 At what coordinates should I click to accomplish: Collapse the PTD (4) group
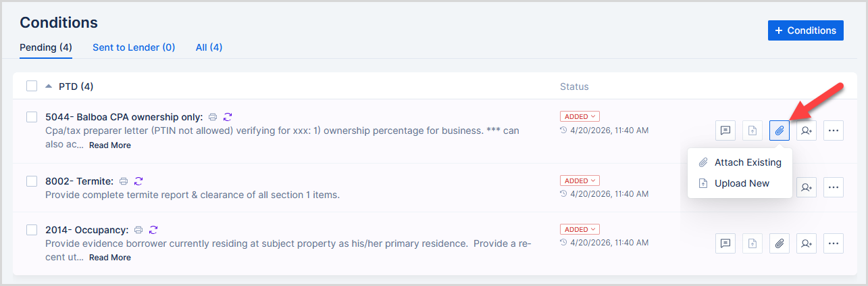click(49, 87)
